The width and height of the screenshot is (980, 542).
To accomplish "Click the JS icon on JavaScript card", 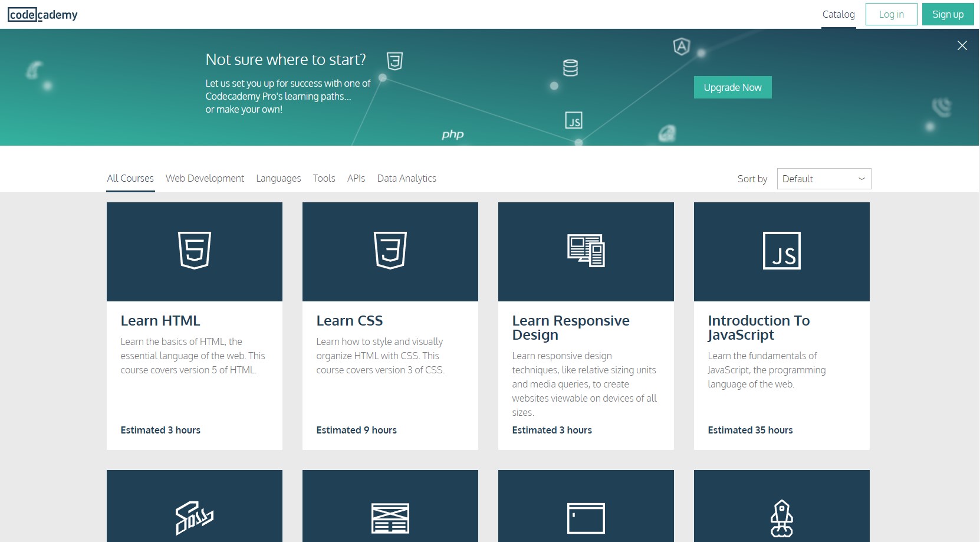I will pyautogui.click(x=782, y=251).
